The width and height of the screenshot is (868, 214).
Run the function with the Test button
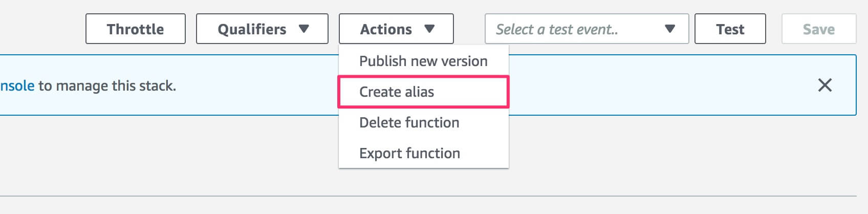coord(730,29)
